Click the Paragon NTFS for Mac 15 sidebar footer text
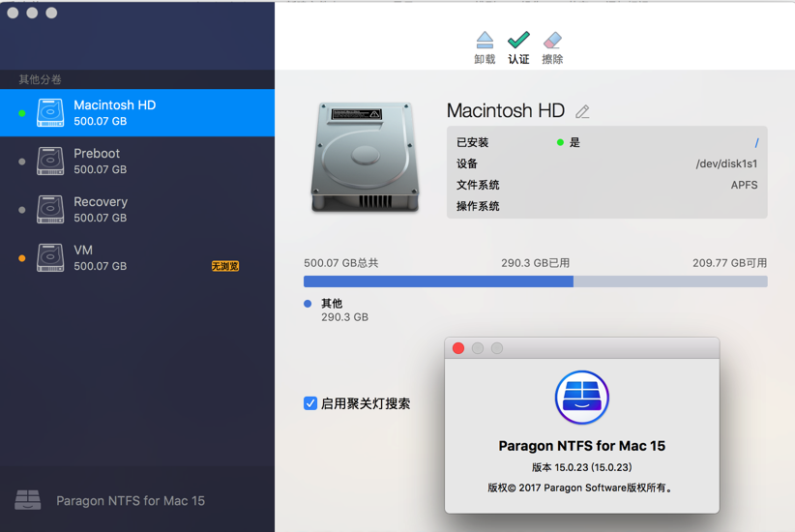 click(x=131, y=501)
